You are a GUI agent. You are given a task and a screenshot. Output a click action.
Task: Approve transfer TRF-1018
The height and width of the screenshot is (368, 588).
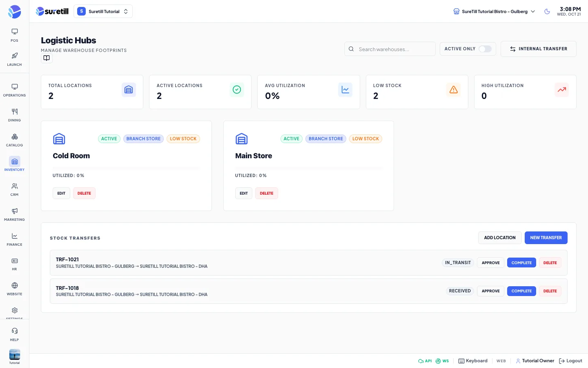(x=490, y=291)
